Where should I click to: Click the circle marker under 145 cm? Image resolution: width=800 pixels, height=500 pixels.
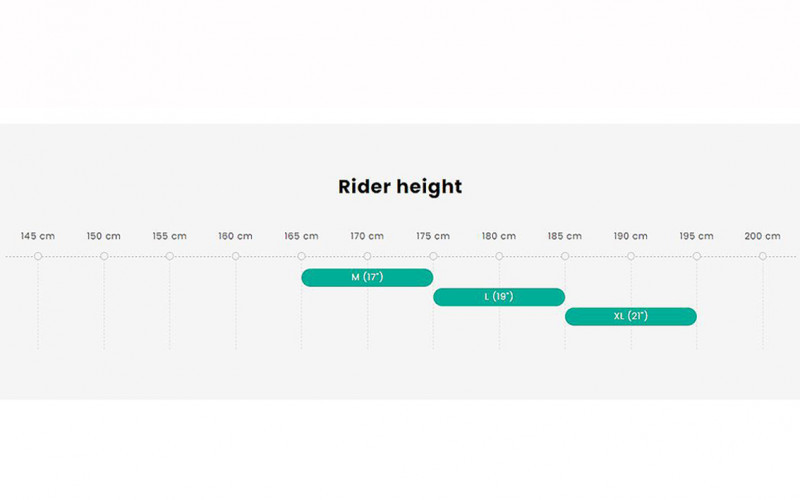(38, 257)
